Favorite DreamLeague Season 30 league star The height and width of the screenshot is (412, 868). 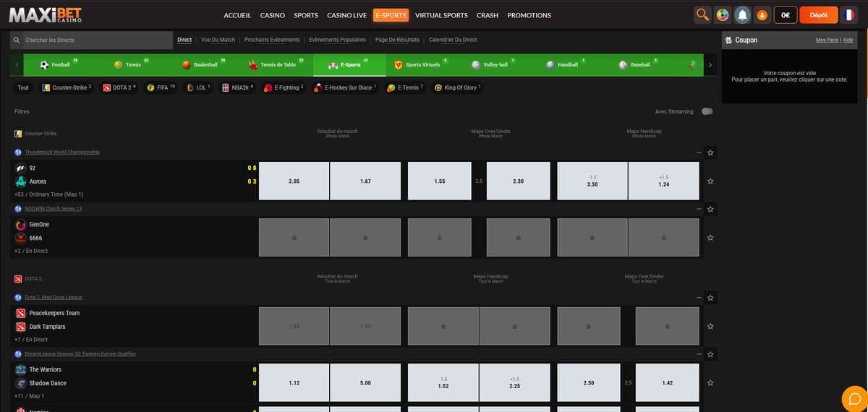(x=710, y=354)
